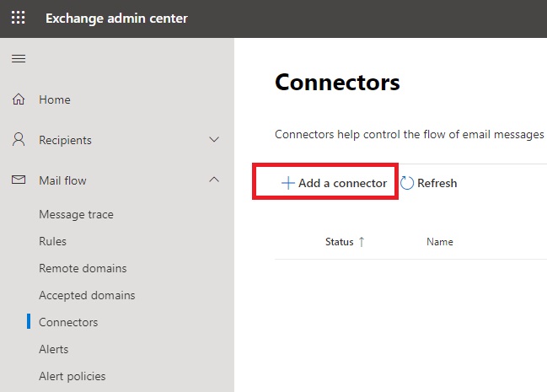This screenshot has height=392, width=547.
Task: Click the Exchange admin center title
Action: pos(116,19)
